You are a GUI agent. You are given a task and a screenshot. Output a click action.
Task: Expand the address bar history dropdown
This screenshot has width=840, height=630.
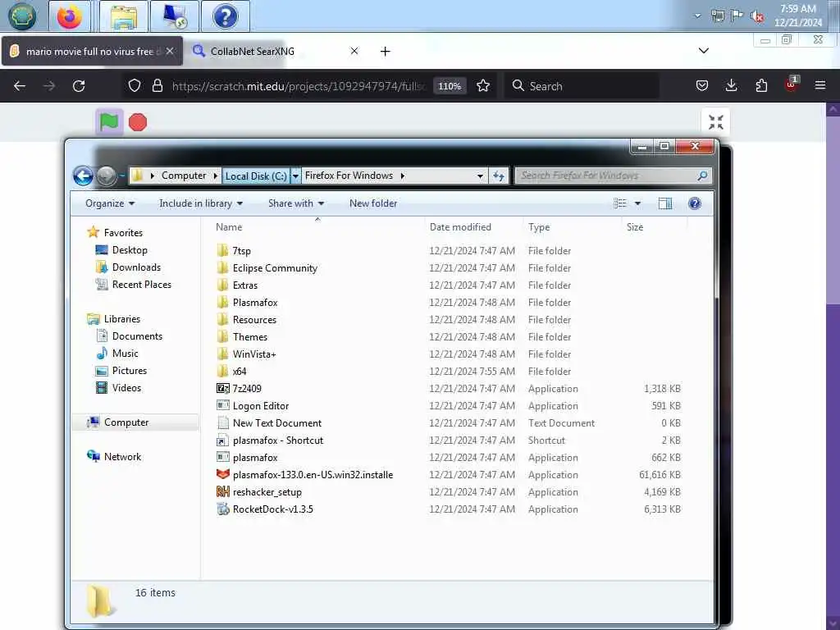click(480, 176)
